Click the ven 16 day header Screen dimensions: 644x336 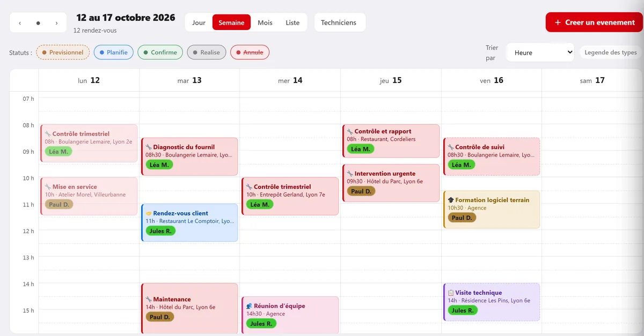(x=492, y=80)
